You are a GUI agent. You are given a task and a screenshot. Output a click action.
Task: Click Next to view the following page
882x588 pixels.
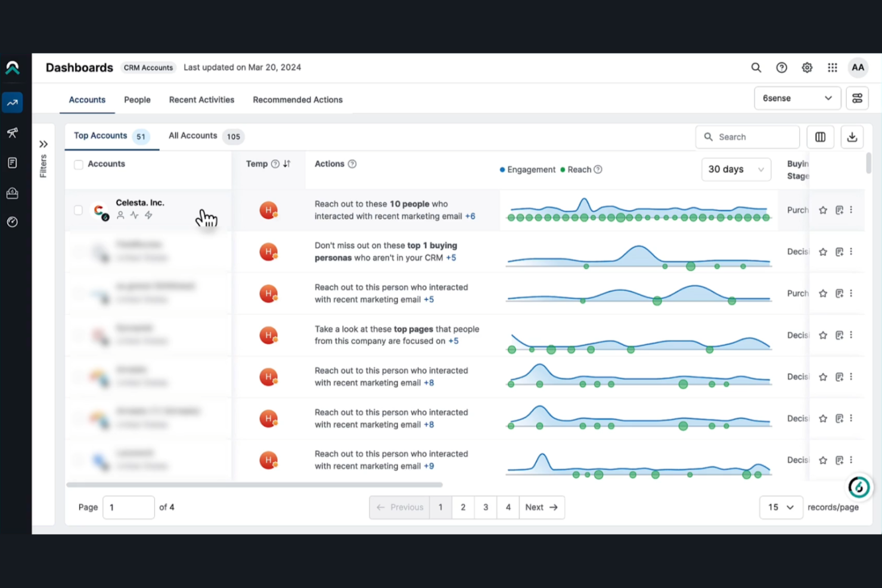(x=541, y=507)
